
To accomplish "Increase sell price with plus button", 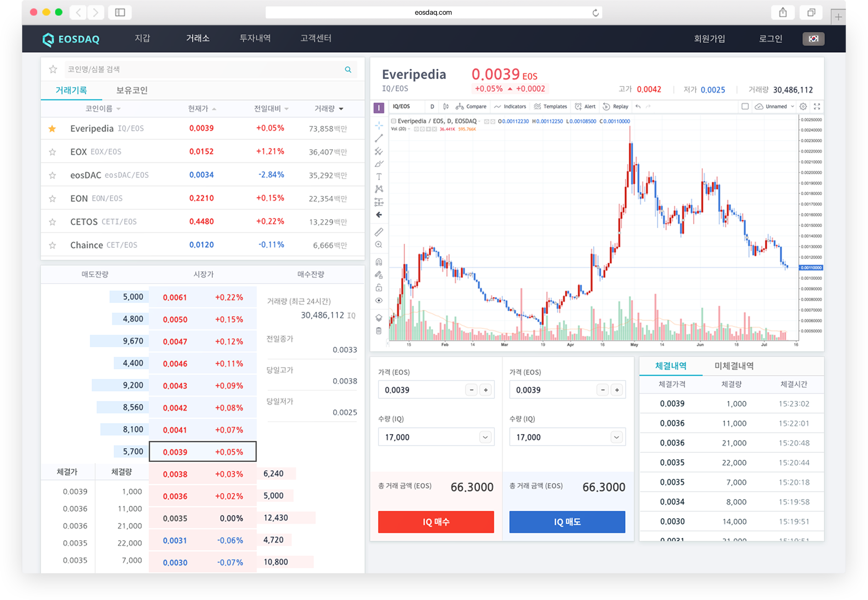I will [x=617, y=390].
